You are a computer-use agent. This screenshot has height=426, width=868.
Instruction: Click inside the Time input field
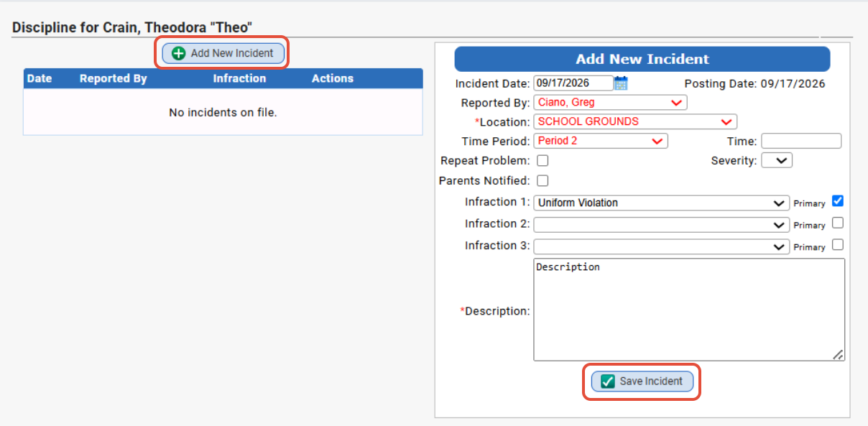click(x=801, y=141)
